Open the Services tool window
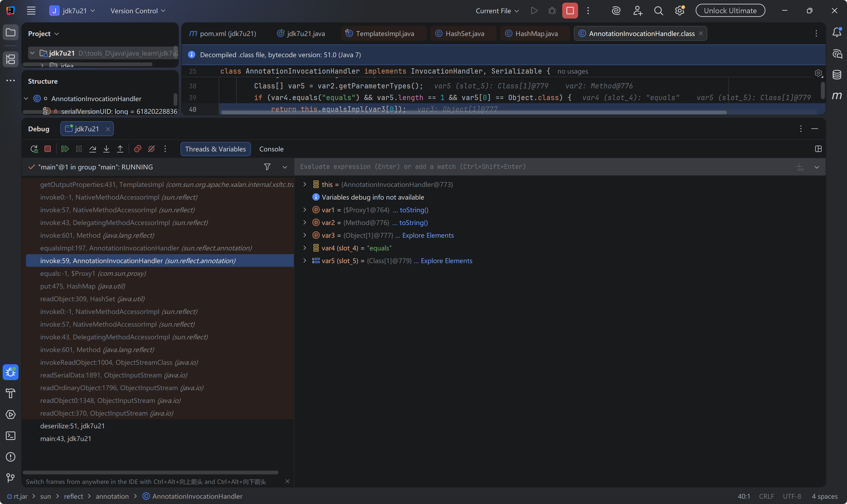847x504 pixels. [x=11, y=415]
